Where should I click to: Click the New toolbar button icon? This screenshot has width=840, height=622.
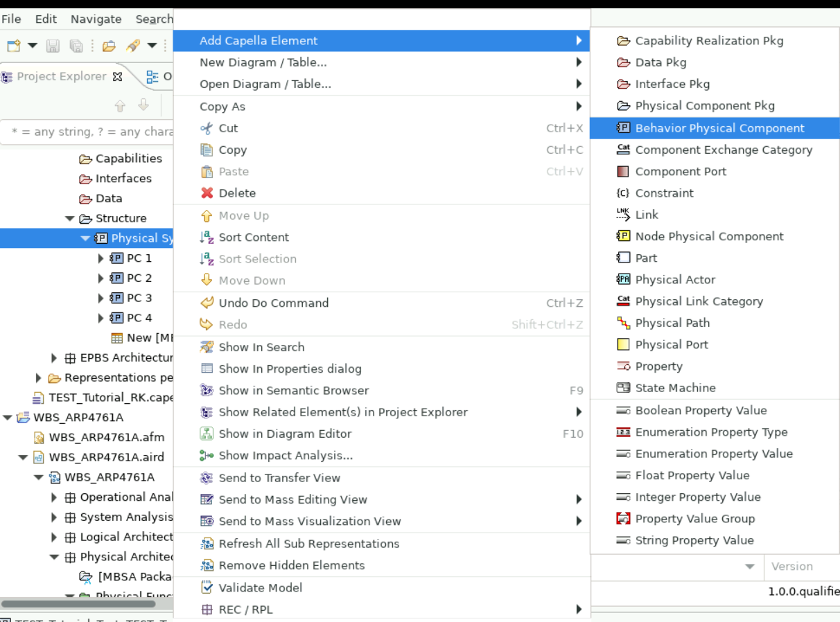pyautogui.click(x=14, y=46)
